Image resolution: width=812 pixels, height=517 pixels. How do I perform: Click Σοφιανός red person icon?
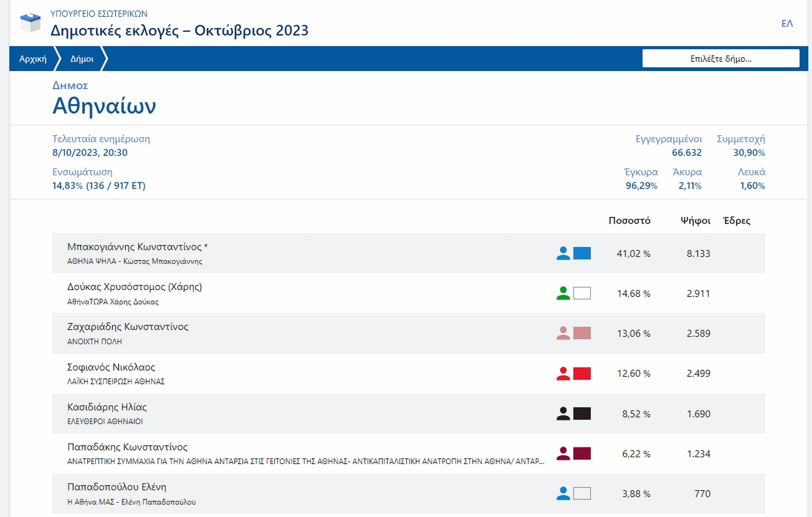(x=563, y=373)
